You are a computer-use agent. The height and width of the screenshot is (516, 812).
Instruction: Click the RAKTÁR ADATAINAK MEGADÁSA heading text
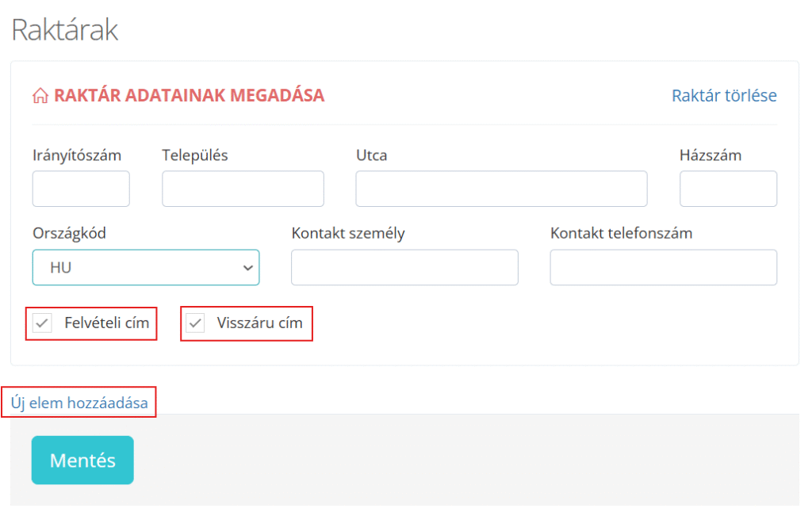[x=189, y=95]
